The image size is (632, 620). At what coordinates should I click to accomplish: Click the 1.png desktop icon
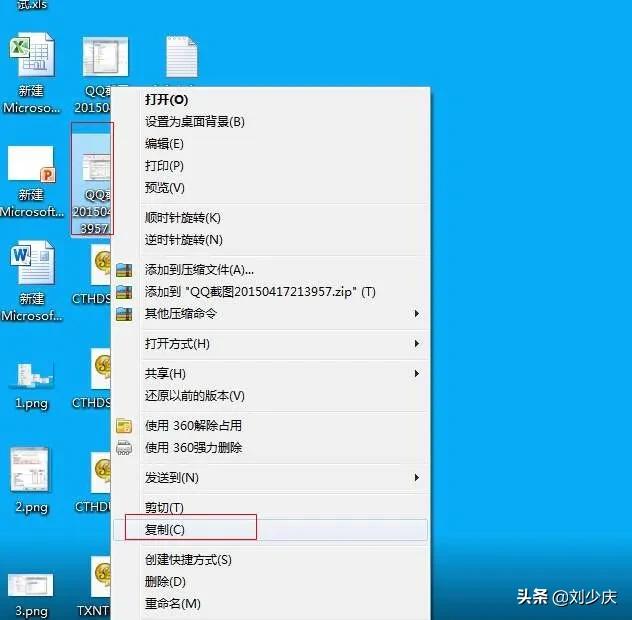click(x=32, y=375)
